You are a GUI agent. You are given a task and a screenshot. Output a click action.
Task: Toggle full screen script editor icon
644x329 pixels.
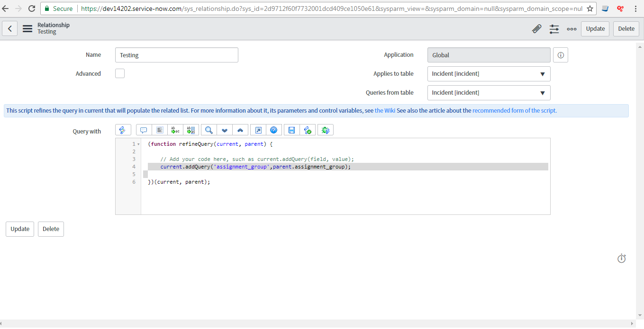pos(258,130)
